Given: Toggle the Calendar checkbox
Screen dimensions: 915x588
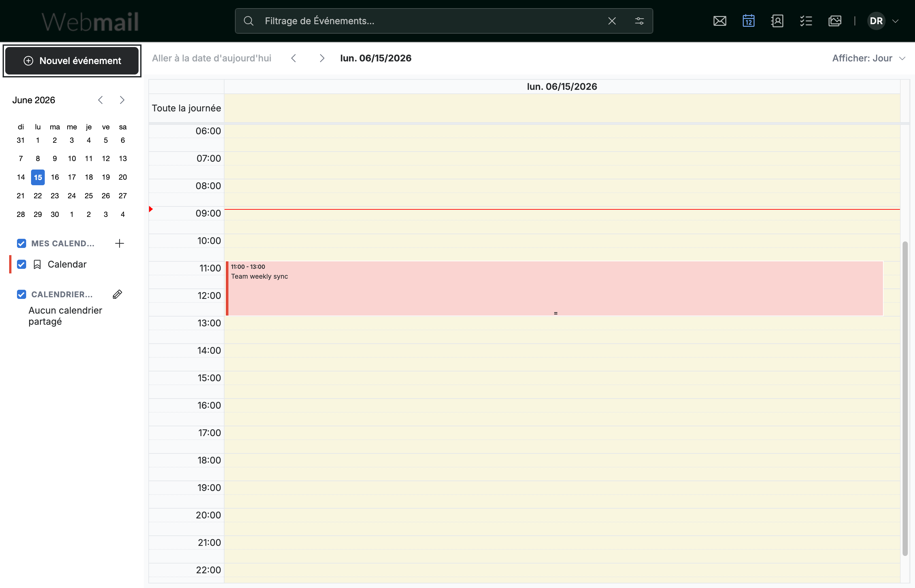Looking at the screenshot, I should pos(21,264).
